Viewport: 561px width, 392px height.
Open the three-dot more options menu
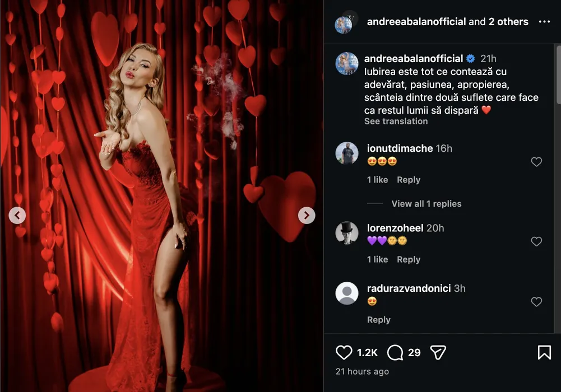[544, 22]
